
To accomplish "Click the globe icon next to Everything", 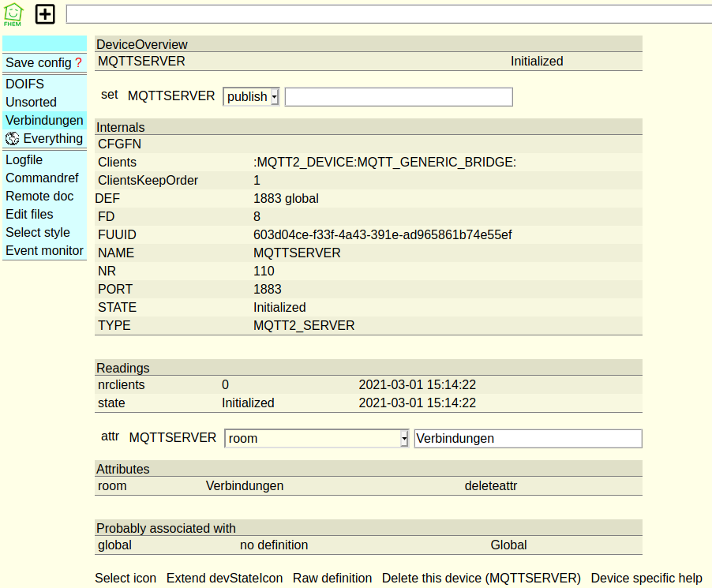I will 13,139.
